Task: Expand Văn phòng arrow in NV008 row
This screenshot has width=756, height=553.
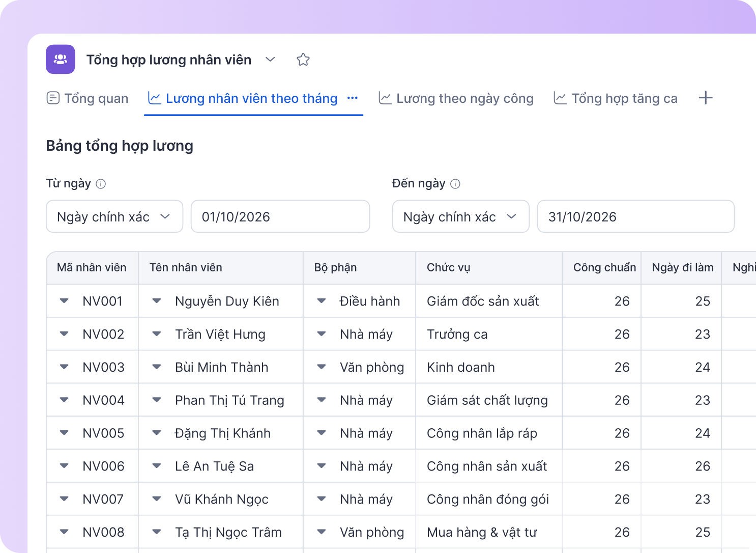Action: point(322,532)
